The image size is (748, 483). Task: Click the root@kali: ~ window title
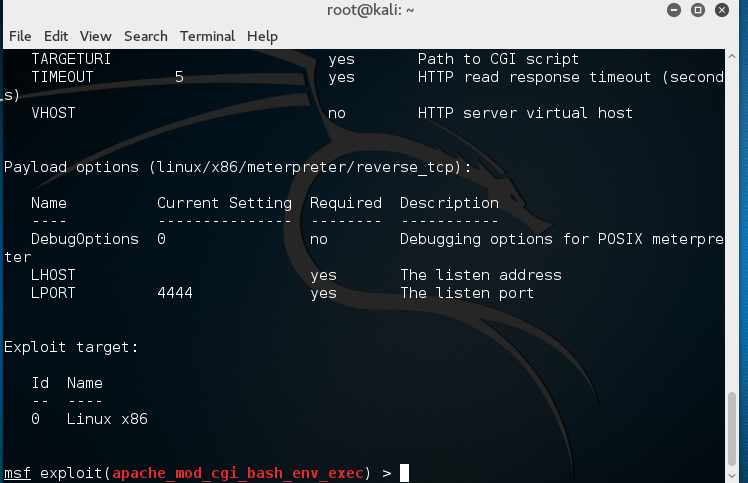(x=370, y=10)
